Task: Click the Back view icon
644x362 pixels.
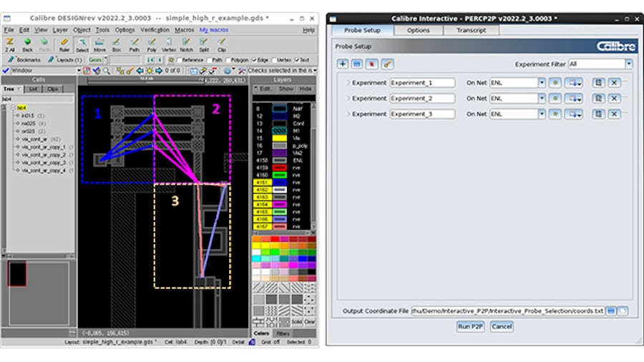Action: point(27,45)
